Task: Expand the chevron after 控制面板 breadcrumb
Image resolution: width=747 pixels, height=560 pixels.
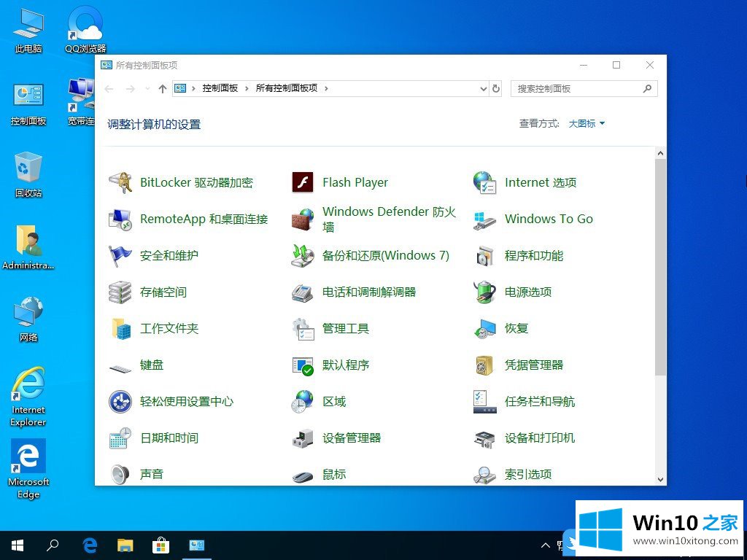Action: (x=247, y=88)
